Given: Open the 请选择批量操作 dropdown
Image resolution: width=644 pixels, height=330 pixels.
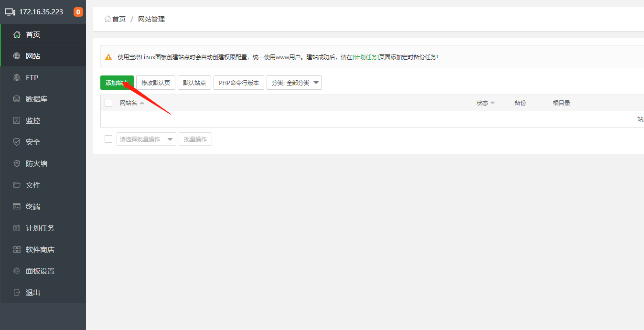Looking at the screenshot, I should tap(146, 139).
